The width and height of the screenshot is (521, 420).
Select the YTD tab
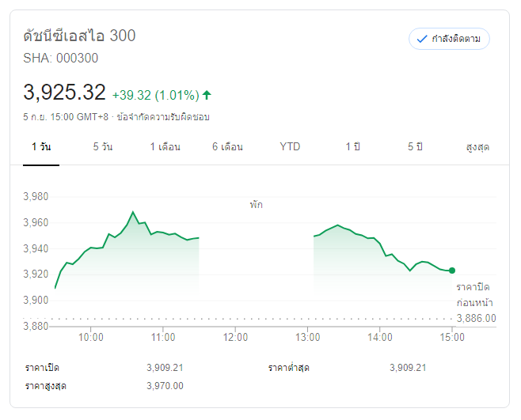point(290,147)
